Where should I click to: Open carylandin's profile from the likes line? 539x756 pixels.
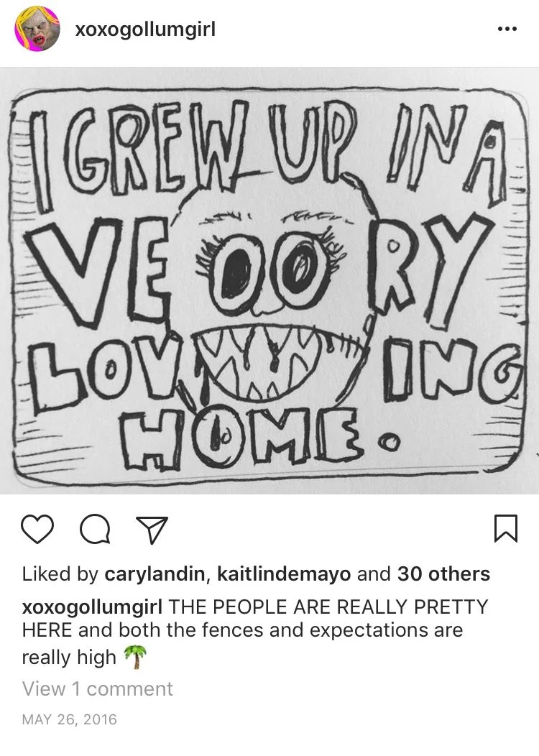tap(155, 573)
